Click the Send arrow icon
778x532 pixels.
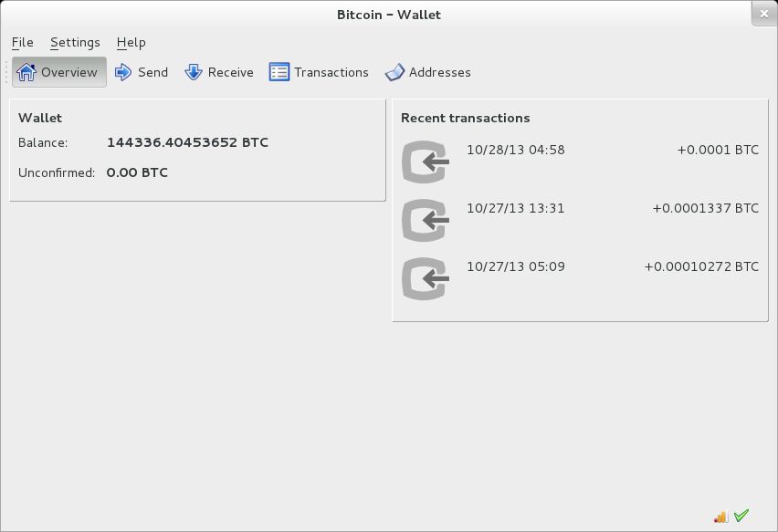click(123, 72)
